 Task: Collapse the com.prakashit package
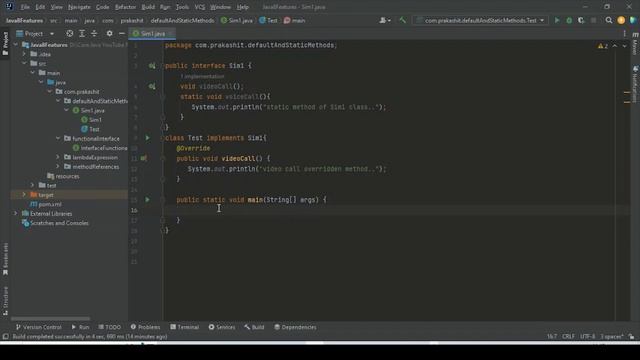pos(50,91)
